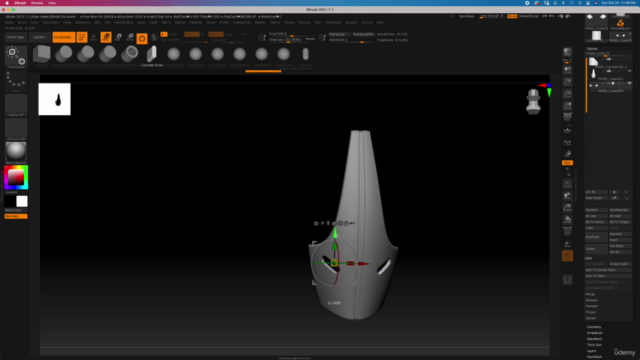Click the color picker square

[x=16, y=178]
